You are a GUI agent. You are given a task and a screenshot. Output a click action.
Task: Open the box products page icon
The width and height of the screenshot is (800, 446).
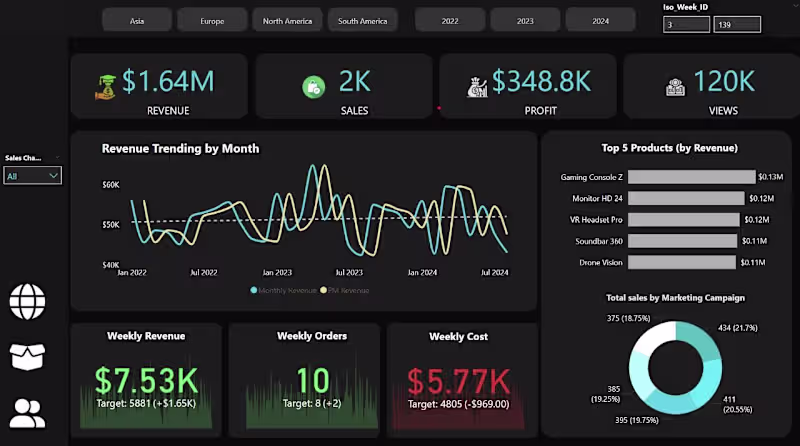(28, 356)
